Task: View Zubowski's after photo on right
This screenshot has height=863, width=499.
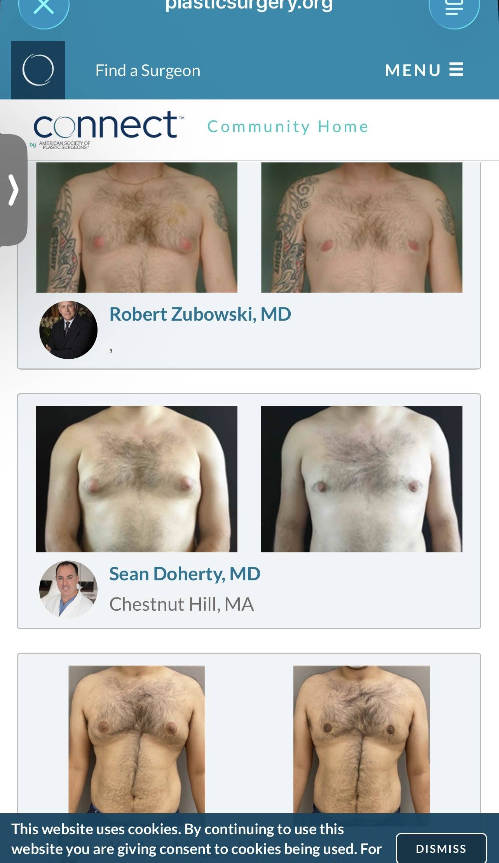Action: 361,227
